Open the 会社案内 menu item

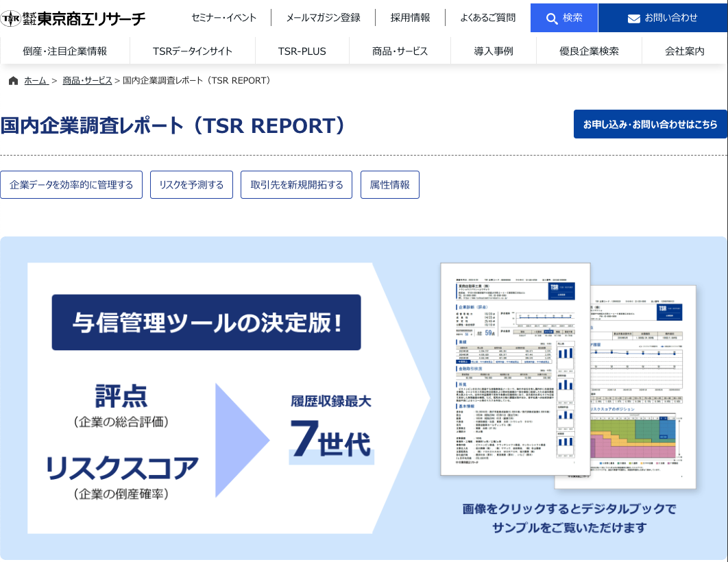point(685,51)
